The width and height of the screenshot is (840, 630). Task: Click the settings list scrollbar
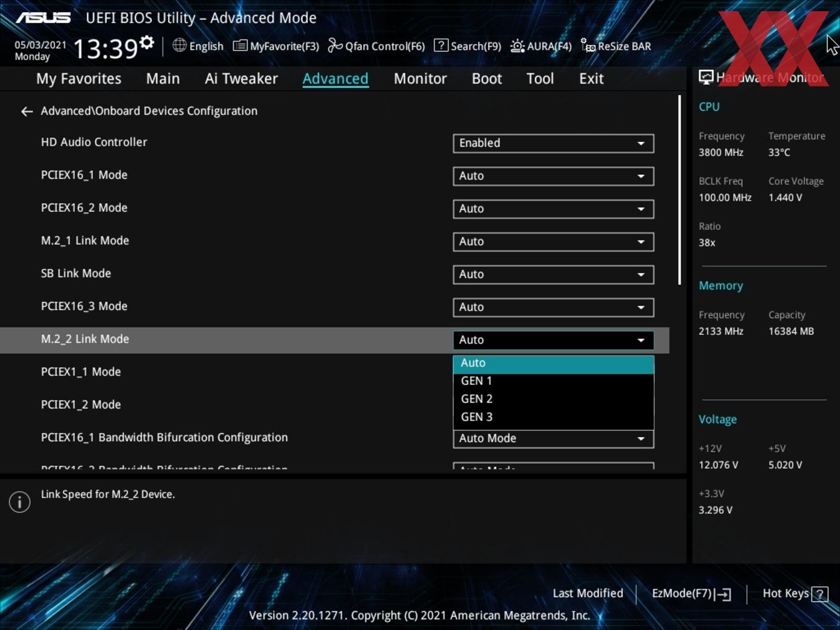pyautogui.click(x=679, y=190)
